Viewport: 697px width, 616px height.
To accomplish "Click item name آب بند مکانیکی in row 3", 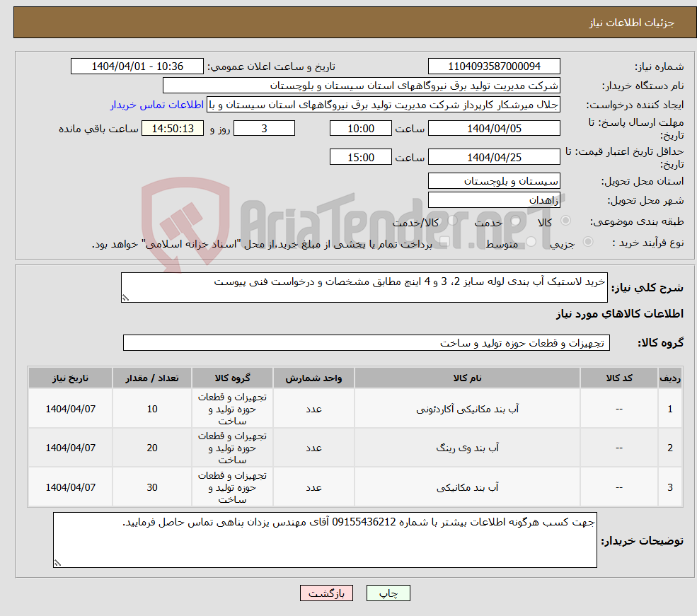I will coord(467,488).
